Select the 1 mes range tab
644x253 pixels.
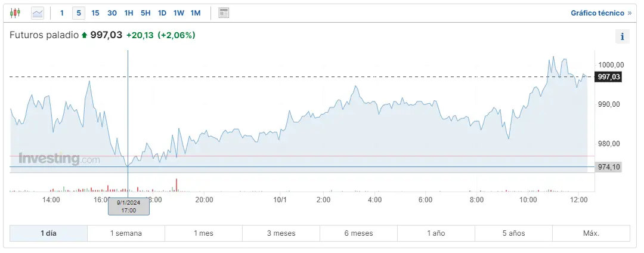(x=203, y=233)
